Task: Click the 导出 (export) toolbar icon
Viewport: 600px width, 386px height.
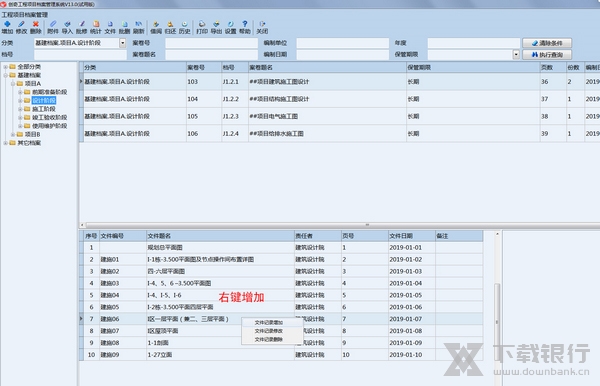Action: click(x=216, y=27)
